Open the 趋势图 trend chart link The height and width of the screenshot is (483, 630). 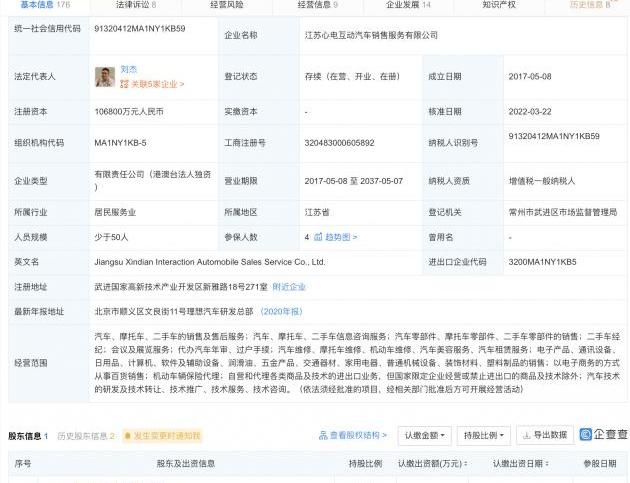click(x=341, y=237)
